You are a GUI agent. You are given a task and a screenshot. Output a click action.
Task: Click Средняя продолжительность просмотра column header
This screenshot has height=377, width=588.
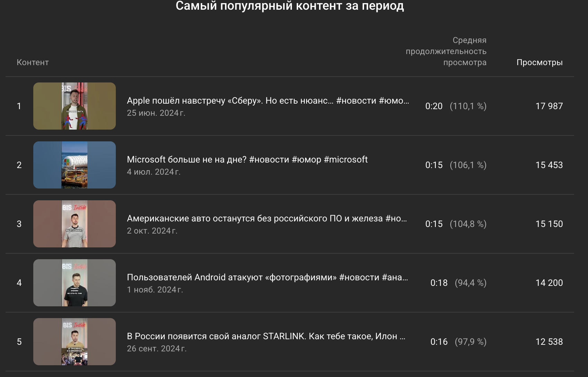pos(446,51)
